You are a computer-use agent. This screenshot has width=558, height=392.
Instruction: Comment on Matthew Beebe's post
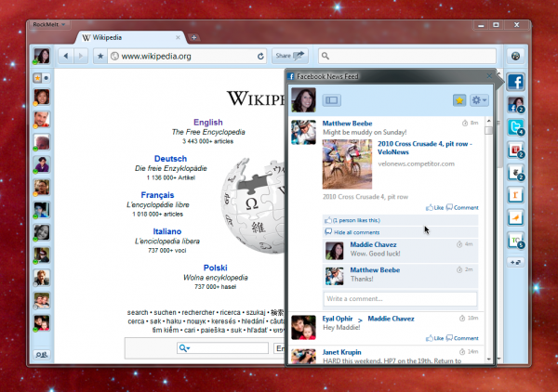[x=462, y=207]
